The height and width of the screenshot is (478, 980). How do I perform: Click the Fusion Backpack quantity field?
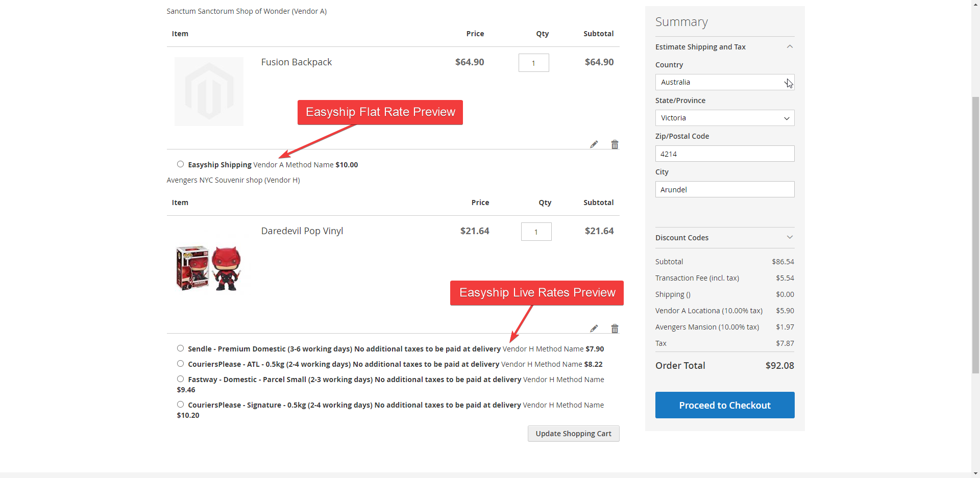pos(534,63)
